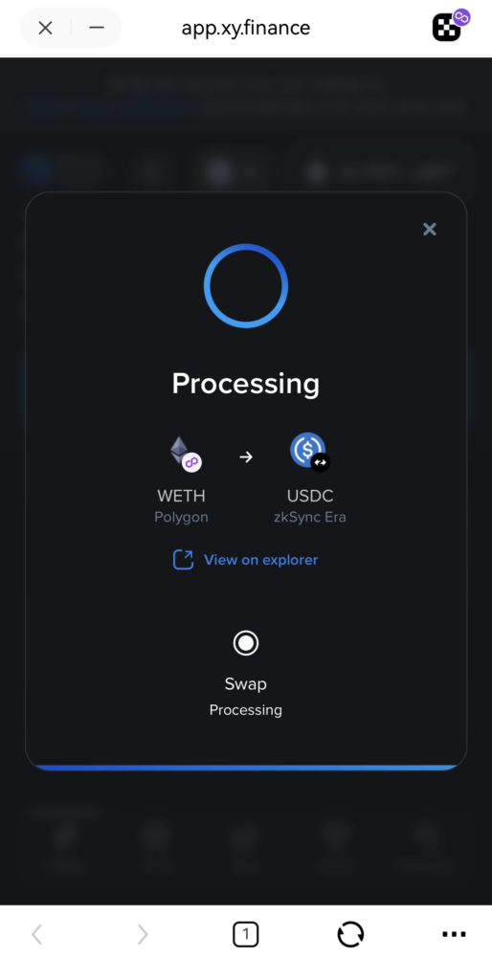Dismiss the Processing dialog with its X
The height and width of the screenshot is (980, 492).
pos(430,229)
